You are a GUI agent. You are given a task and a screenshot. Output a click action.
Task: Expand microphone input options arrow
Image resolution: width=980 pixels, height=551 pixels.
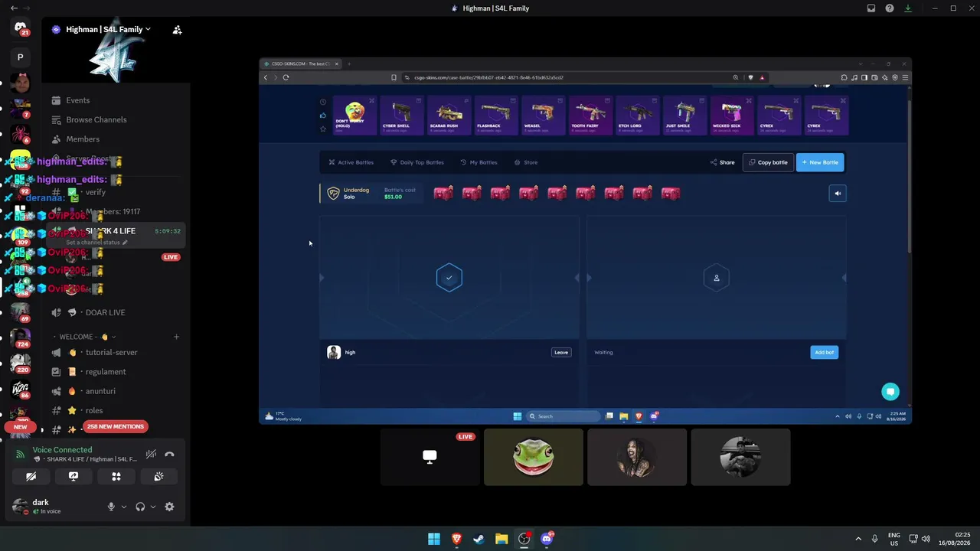[124, 507]
